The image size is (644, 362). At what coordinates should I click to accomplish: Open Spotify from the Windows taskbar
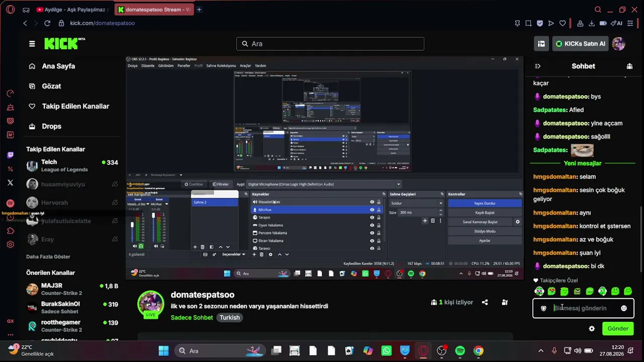(460, 351)
